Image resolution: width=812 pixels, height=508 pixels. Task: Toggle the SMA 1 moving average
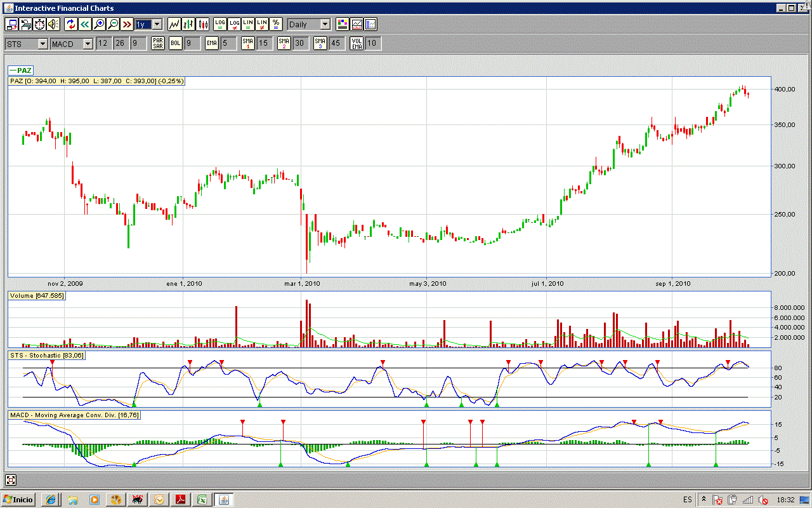point(248,43)
